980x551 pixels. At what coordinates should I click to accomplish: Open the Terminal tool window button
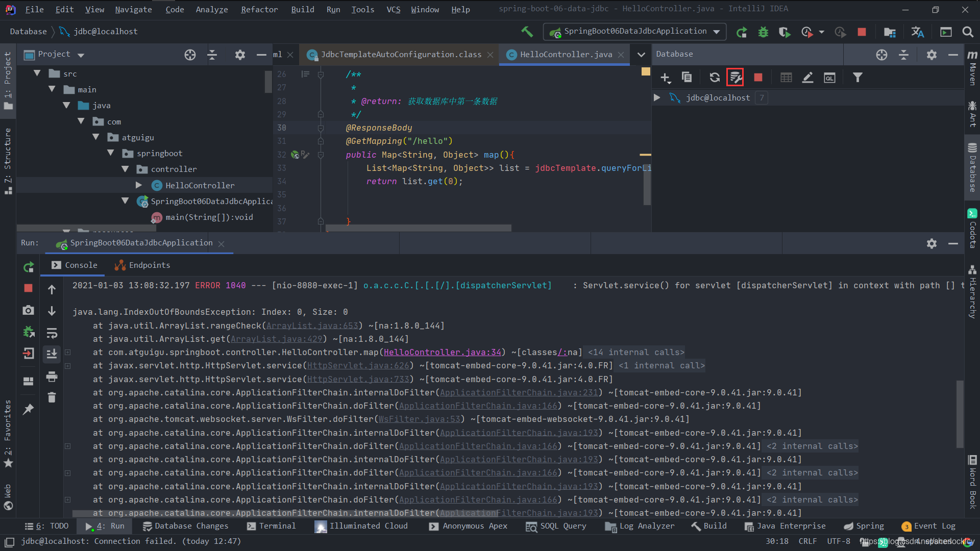[x=271, y=526]
